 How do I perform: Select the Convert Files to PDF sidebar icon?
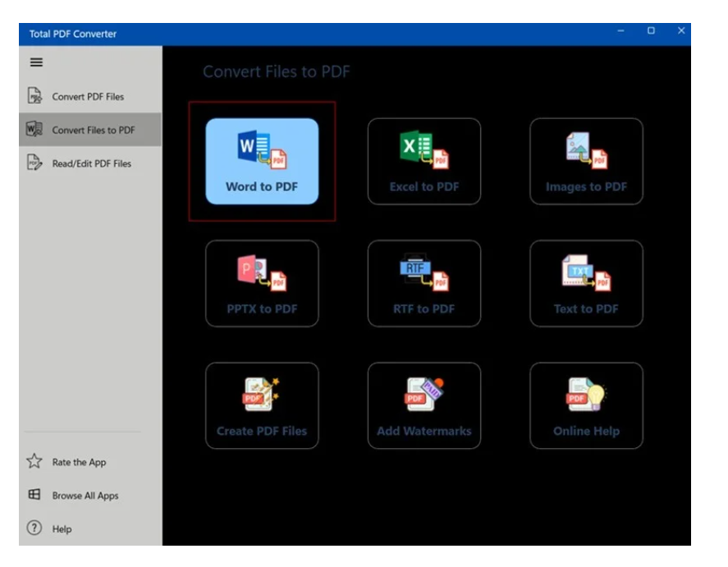click(34, 130)
